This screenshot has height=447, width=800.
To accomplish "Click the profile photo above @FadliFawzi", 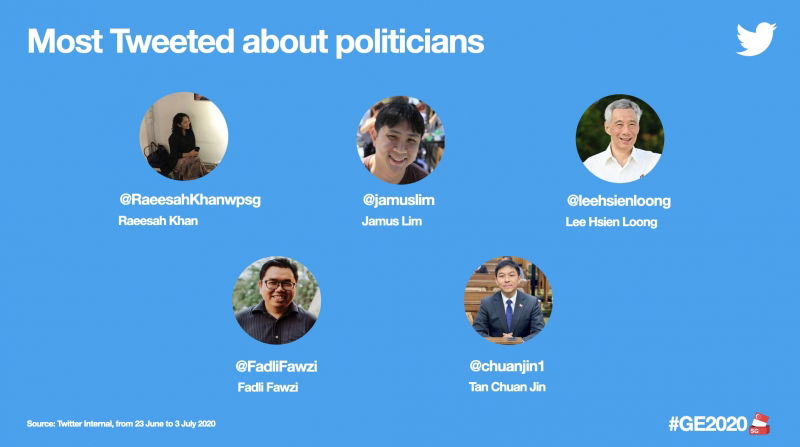I will (276, 300).
